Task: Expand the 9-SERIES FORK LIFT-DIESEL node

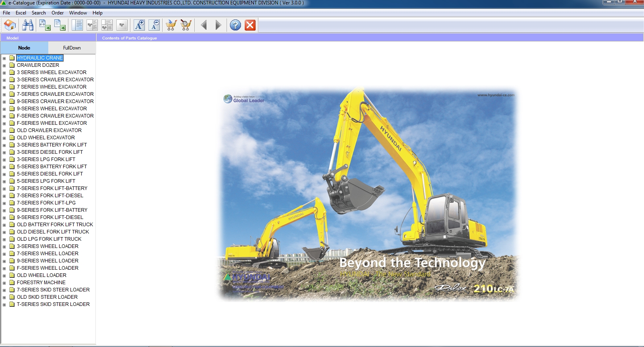Action: tap(4, 218)
